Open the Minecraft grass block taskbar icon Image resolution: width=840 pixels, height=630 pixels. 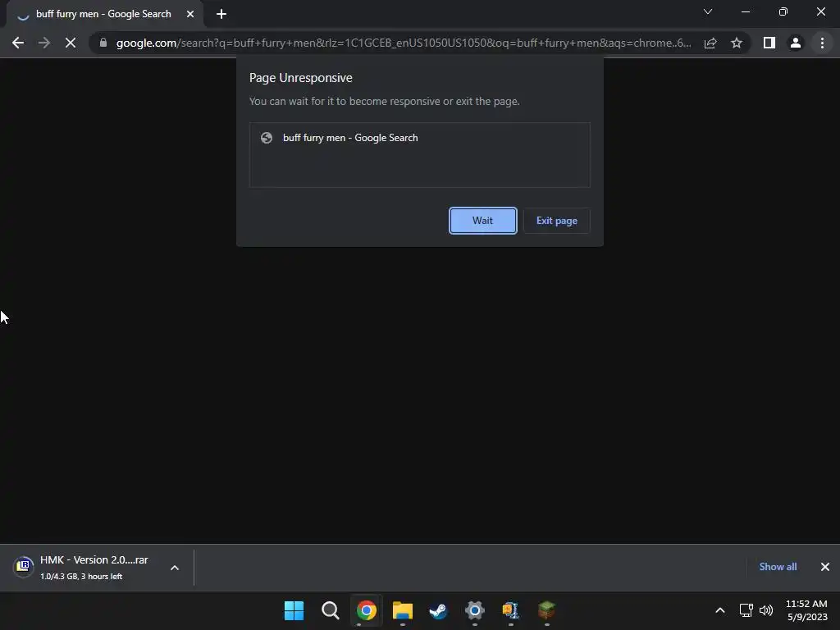tap(546, 610)
